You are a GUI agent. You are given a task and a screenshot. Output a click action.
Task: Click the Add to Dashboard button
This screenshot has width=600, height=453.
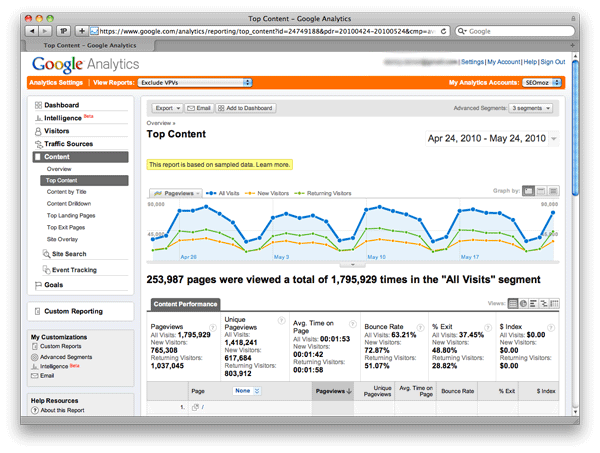pos(245,107)
